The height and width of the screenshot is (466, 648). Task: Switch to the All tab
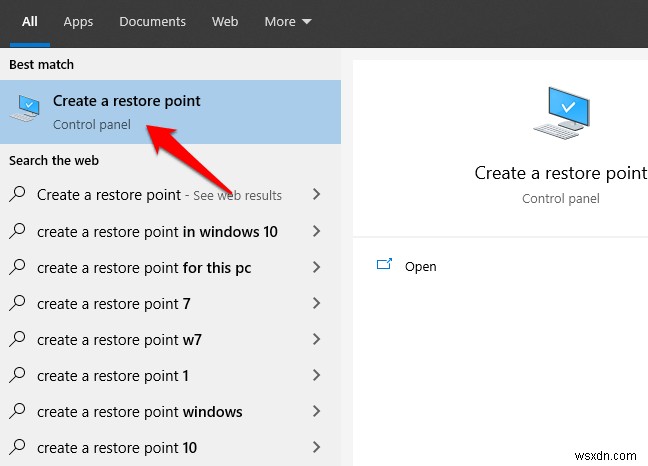[30, 21]
